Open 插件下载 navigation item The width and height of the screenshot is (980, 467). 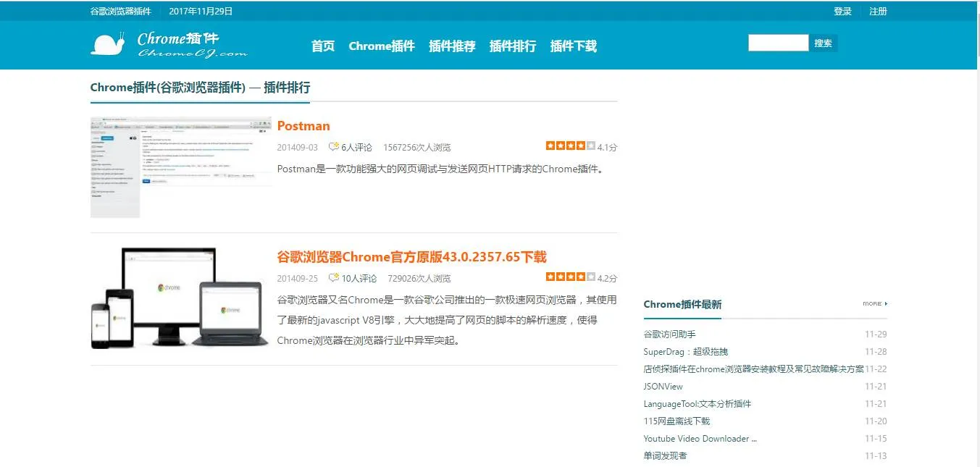click(x=574, y=46)
